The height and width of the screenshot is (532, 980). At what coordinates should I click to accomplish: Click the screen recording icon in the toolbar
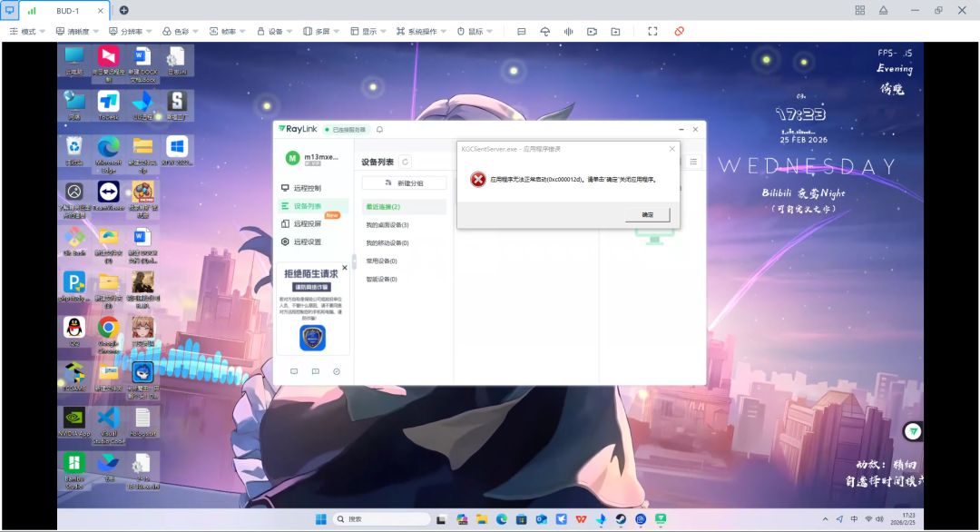pos(592,31)
